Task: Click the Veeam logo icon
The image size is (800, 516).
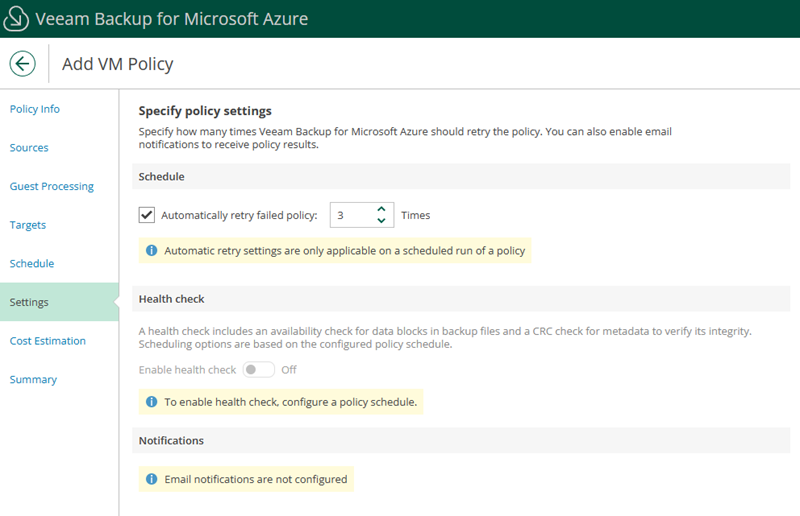Action: click(x=19, y=19)
